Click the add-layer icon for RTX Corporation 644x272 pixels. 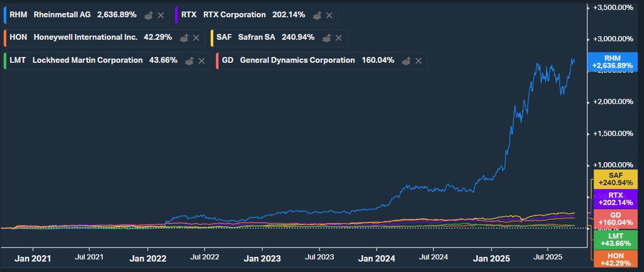tap(317, 15)
